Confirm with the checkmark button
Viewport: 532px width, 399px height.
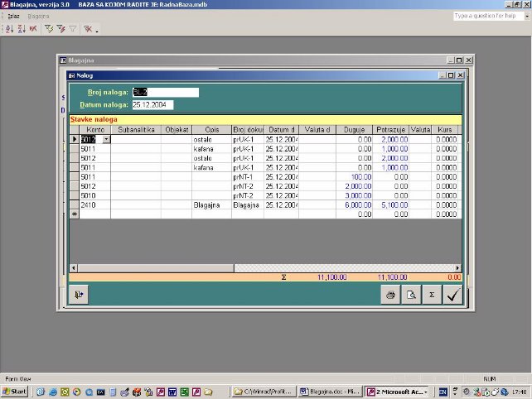click(452, 294)
